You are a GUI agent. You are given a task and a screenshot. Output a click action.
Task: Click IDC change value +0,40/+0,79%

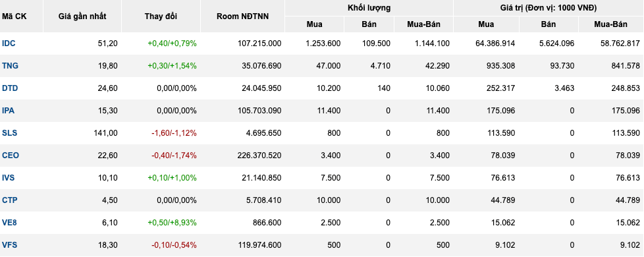[x=172, y=43]
